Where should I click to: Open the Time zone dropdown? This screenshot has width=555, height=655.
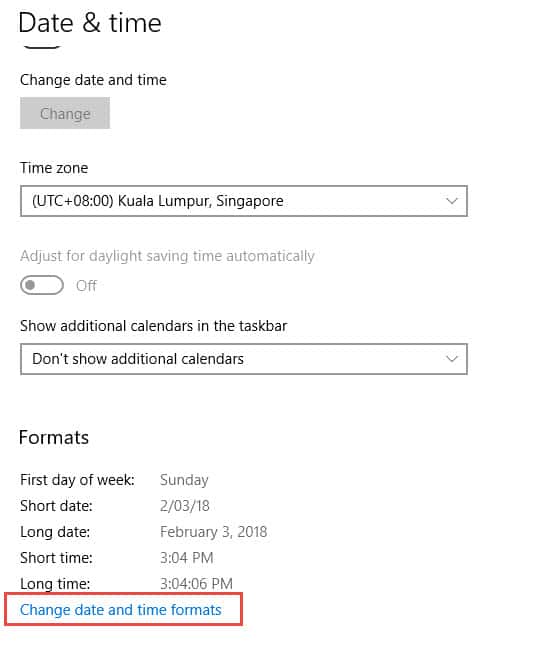[243, 201]
